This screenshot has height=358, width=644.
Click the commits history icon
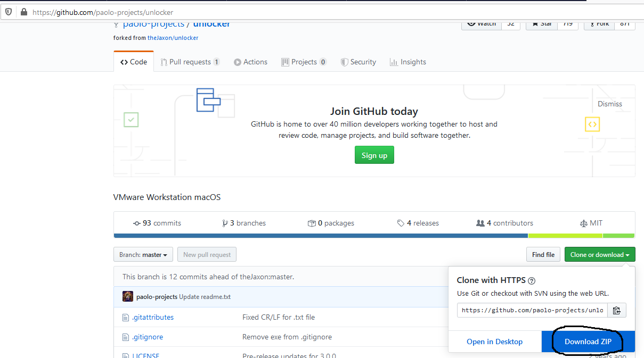pyautogui.click(x=137, y=223)
